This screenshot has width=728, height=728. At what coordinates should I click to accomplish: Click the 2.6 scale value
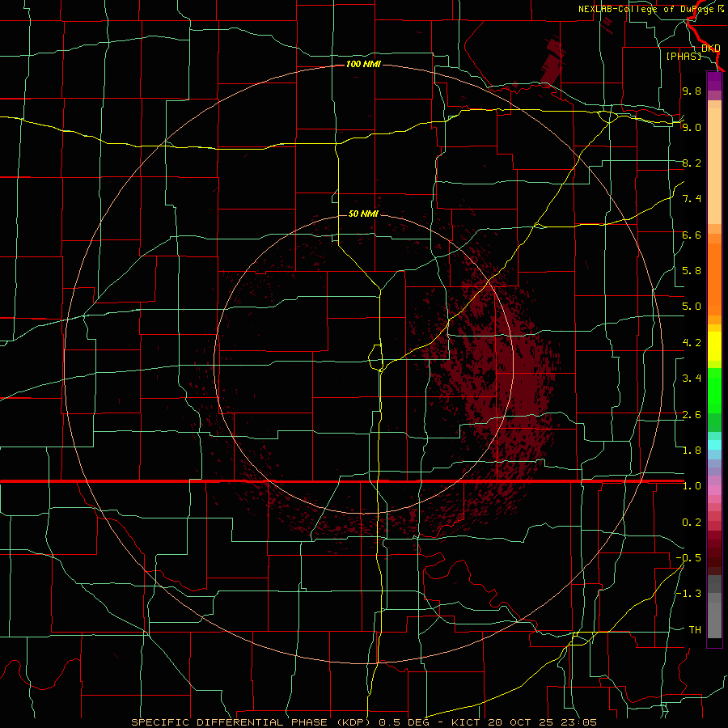tap(692, 415)
